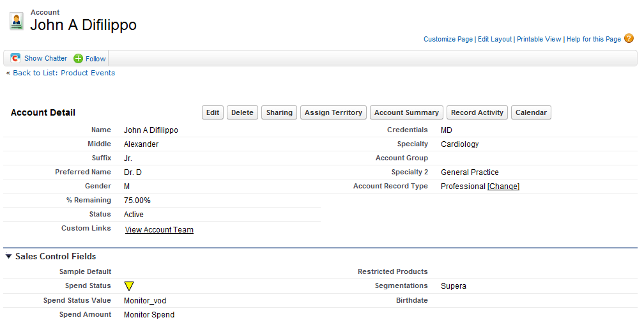Open the Edit Layout link

(494, 39)
